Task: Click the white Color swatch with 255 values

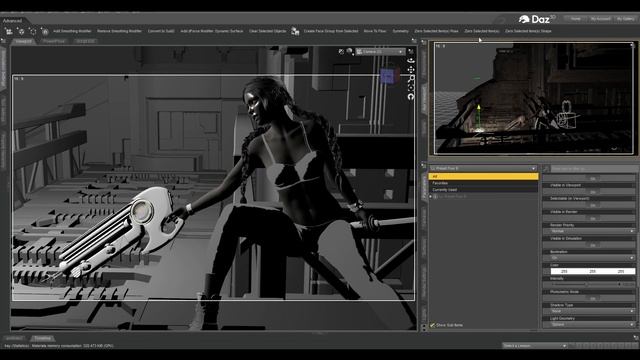Action: click(593, 271)
